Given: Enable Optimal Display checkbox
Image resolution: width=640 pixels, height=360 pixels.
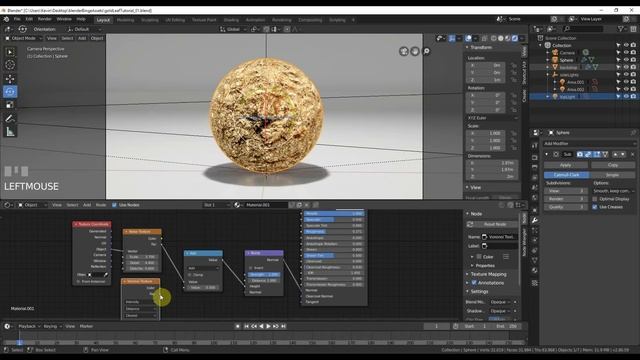Looking at the screenshot, I should coord(595,199).
